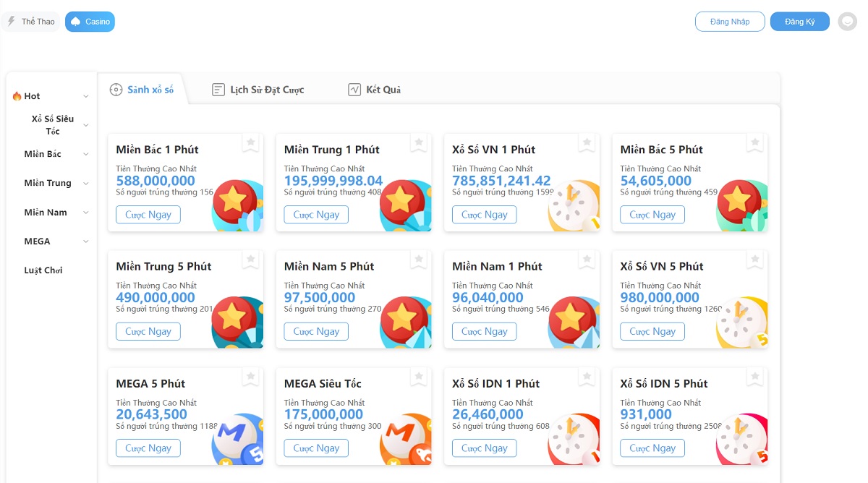This screenshot has height=483, width=868.
Task: Open the Casino section icon
Action: pyautogui.click(x=75, y=21)
